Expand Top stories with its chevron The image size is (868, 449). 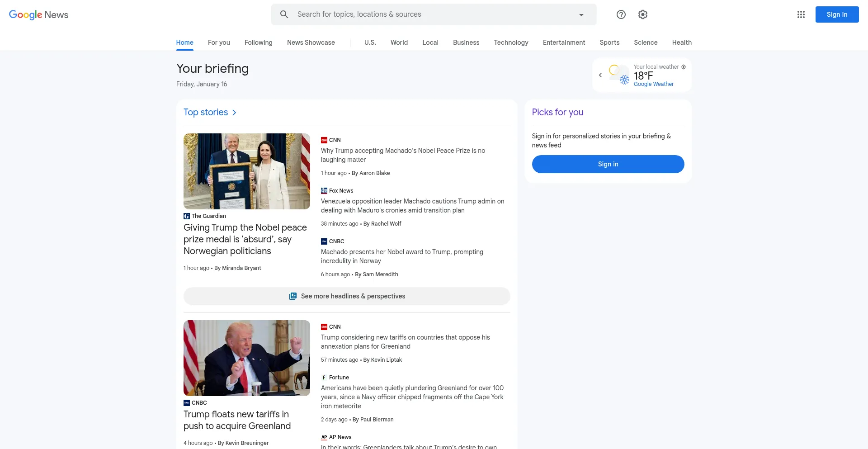point(234,112)
